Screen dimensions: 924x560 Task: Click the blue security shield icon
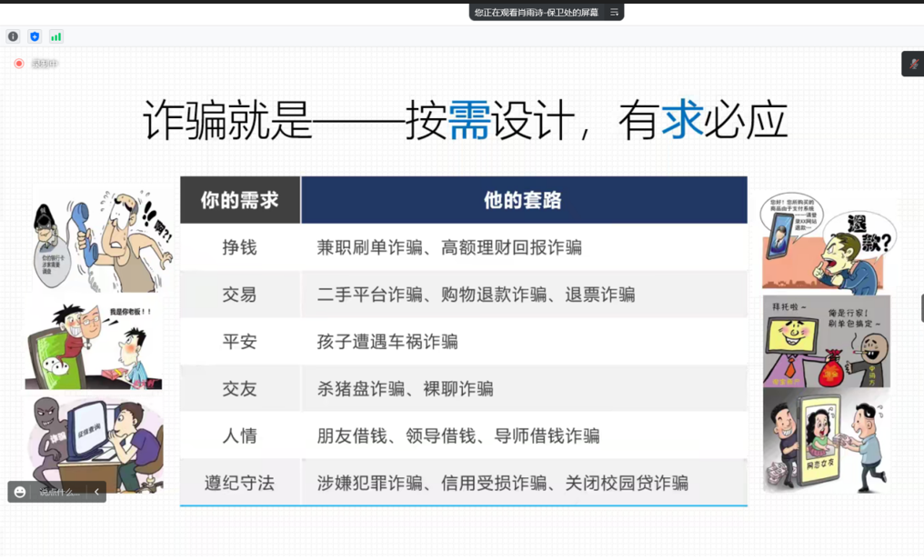click(35, 36)
